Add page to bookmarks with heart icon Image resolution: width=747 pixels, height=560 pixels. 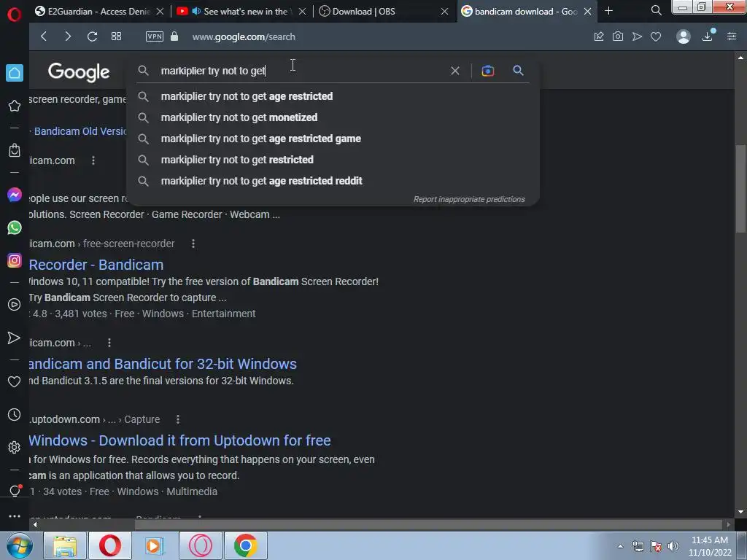pyautogui.click(x=656, y=36)
